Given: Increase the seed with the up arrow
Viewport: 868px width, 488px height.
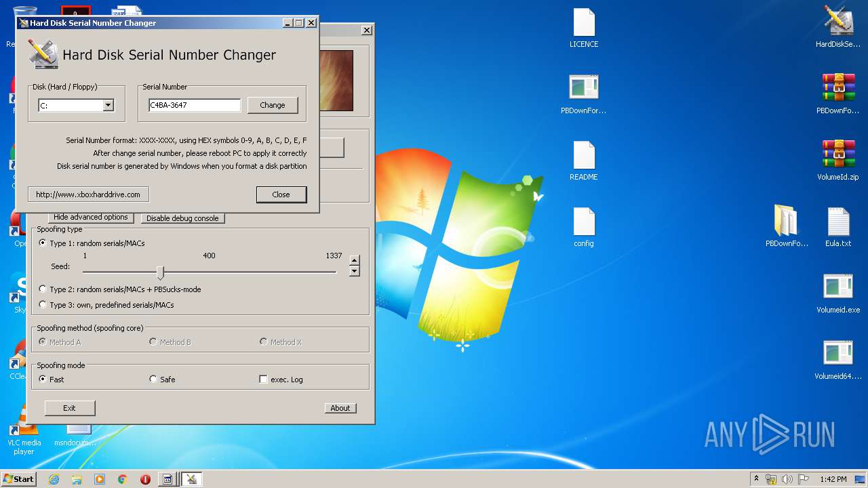Looking at the screenshot, I should 354,260.
